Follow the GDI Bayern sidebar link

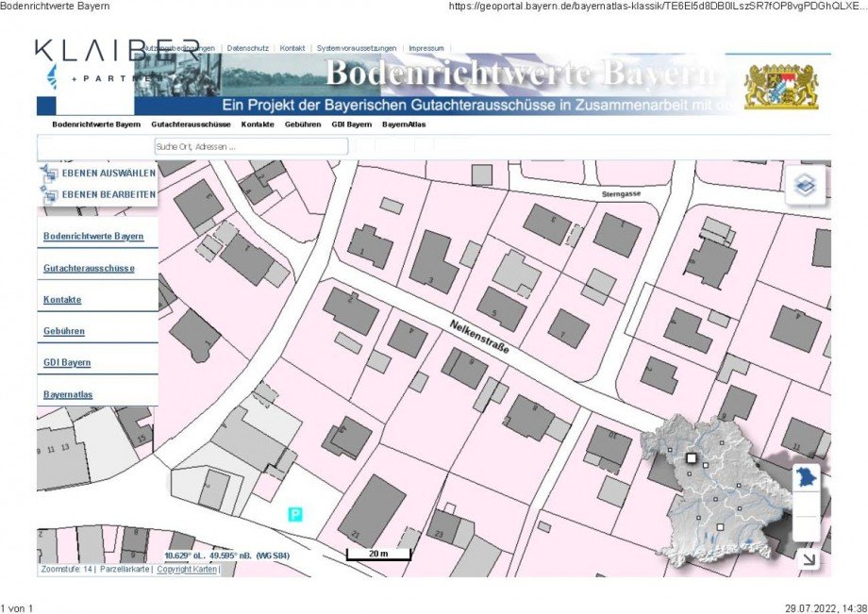coord(67,363)
